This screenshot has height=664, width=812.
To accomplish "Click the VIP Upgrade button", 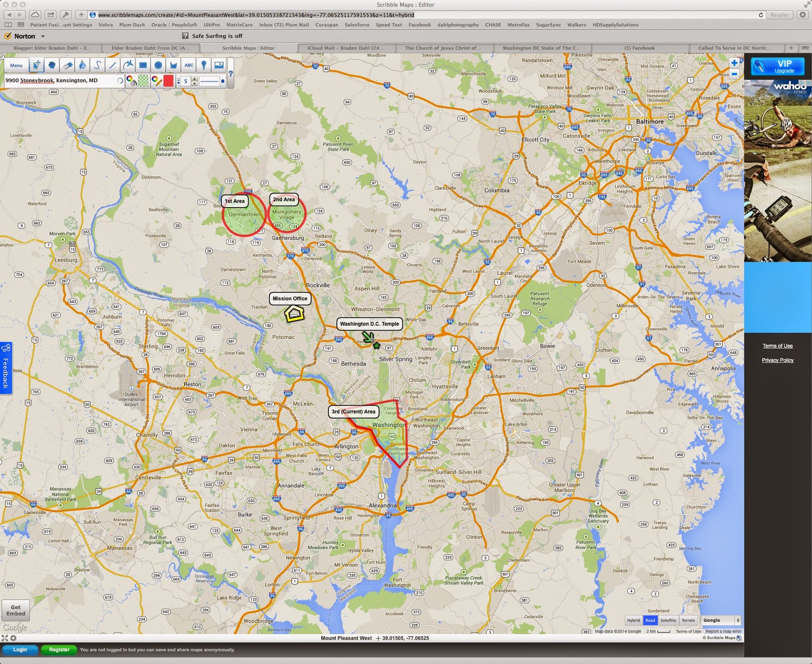I will tap(777, 67).
